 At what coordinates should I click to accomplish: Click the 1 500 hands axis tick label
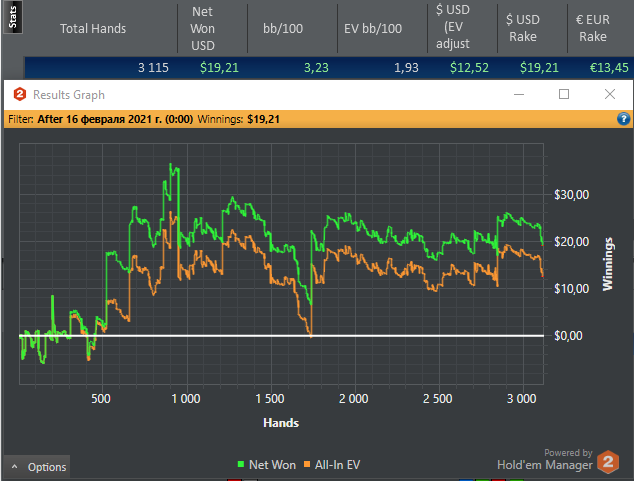[270, 399]
